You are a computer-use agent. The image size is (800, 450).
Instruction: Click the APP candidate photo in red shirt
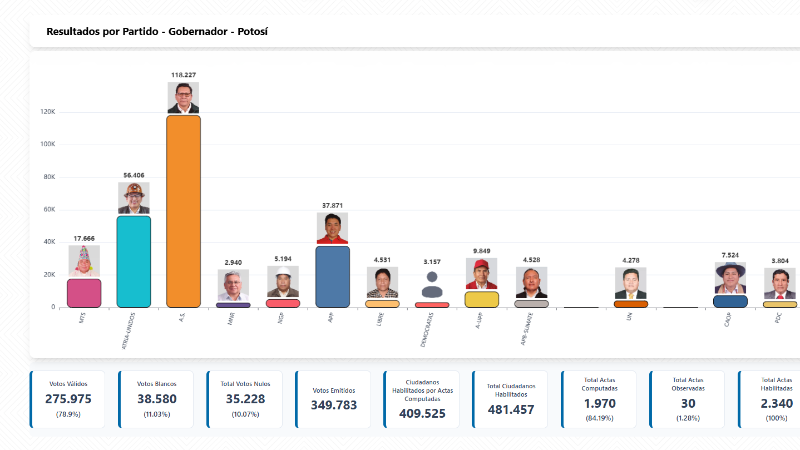click(x=332, y=229)
